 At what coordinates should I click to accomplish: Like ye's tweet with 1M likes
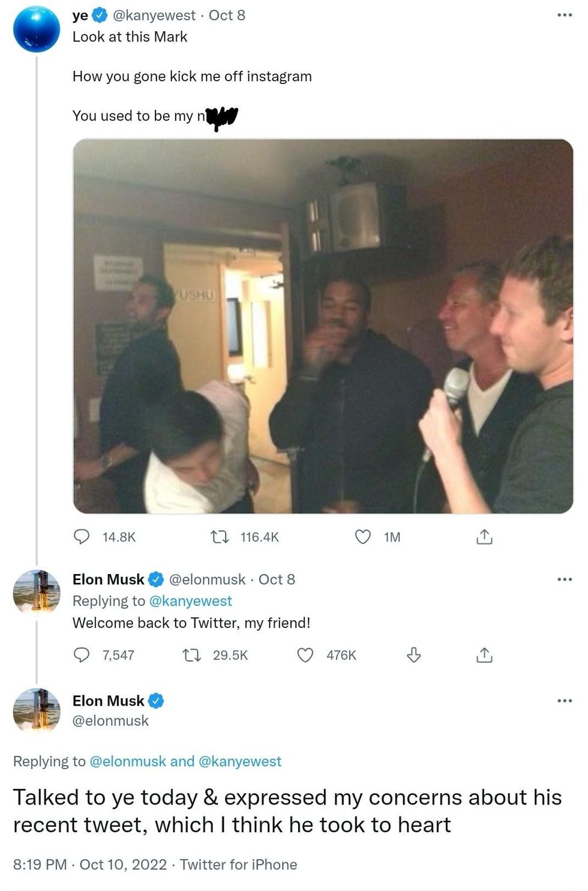pos(363,536)
